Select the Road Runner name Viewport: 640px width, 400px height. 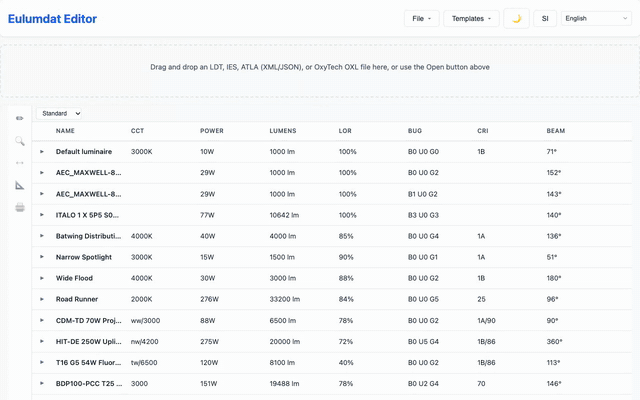click(77, 299)
